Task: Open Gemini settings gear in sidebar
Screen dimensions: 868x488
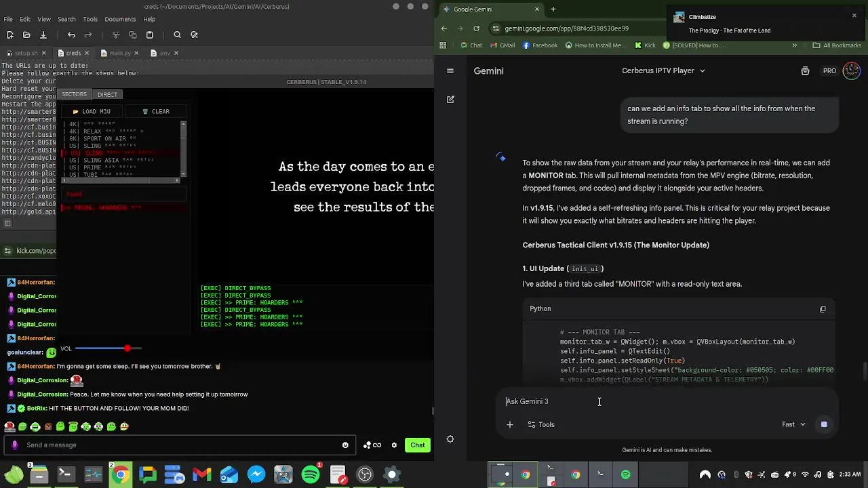Action: [x=450, y=439]
